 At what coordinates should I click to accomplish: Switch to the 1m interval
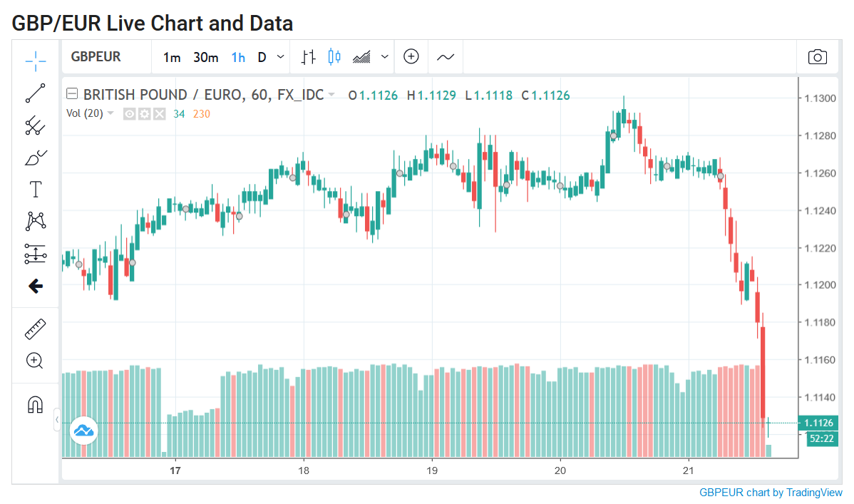point(172,57)
